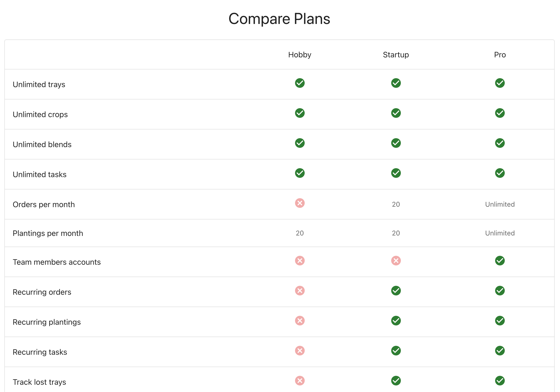
Task: Select the Startup plan column header
Action: [x=396, y=55]
